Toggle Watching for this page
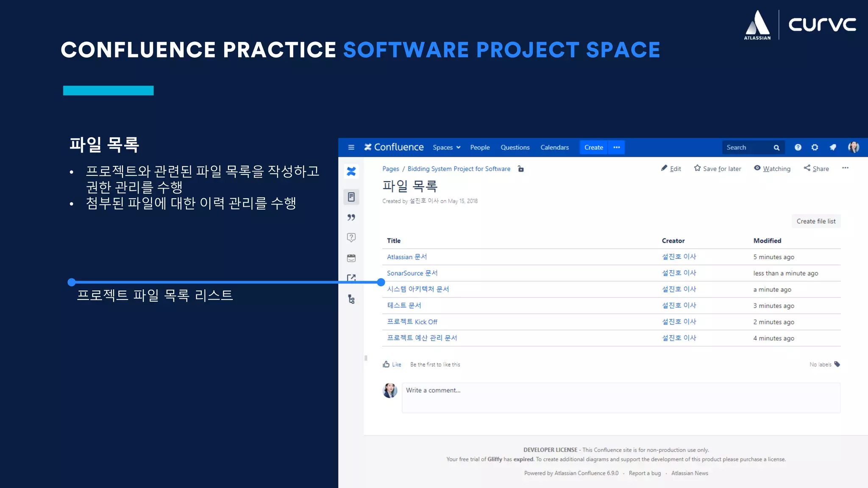868x488 pixels. [772, 169]
